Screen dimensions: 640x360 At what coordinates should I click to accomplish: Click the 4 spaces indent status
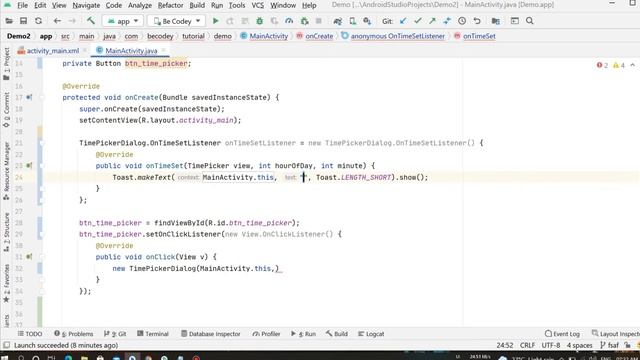coord(579,345)
